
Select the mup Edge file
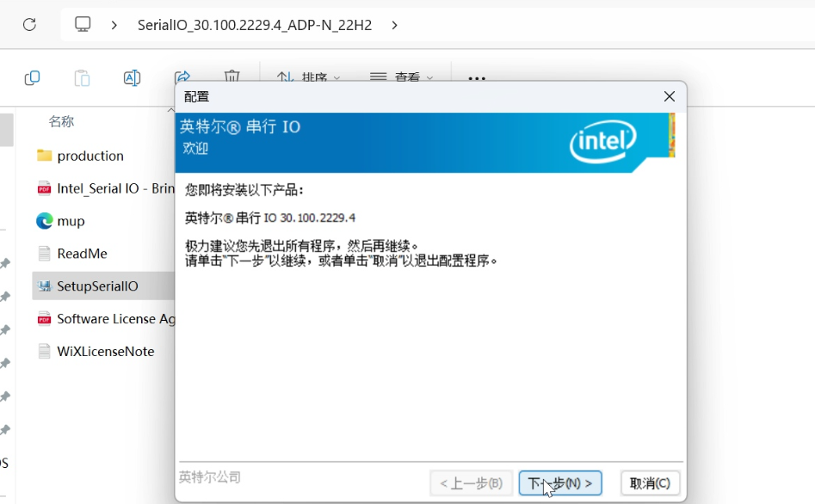coord(71,221)
